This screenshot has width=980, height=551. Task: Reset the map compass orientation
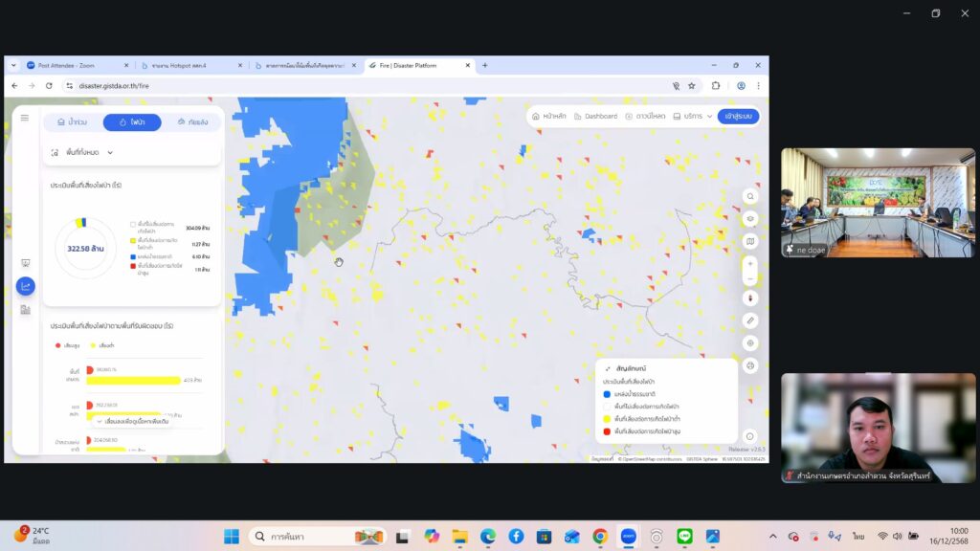pos(750,298)
